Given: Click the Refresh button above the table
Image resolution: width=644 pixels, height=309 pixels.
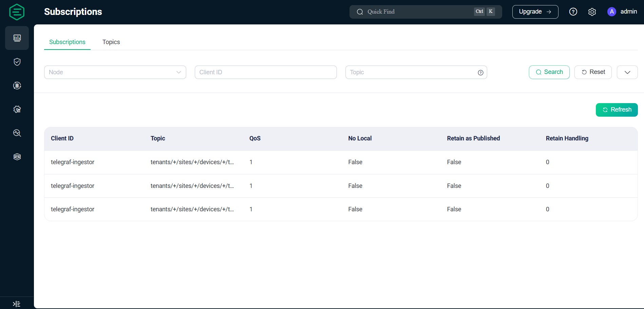Looking at the screenshot, I should click(x=617, y=110).
